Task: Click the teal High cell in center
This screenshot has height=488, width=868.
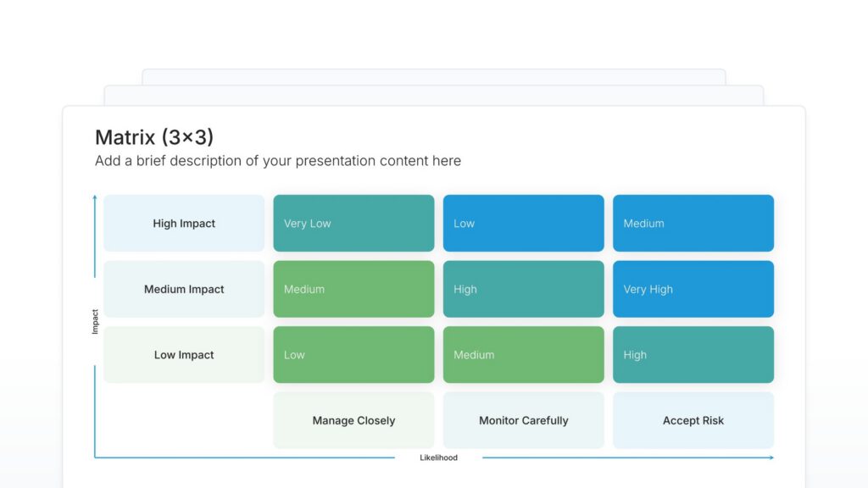Action: (x=523, y=289)
